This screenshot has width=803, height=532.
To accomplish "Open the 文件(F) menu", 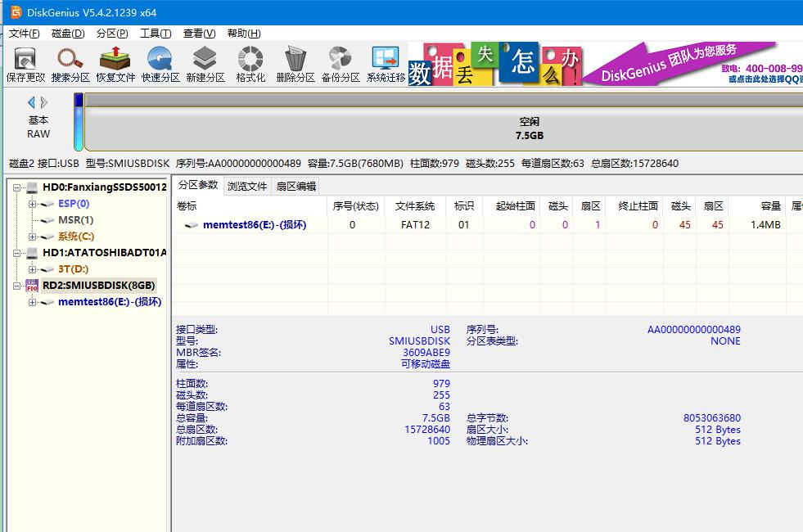I will (24, 34).
